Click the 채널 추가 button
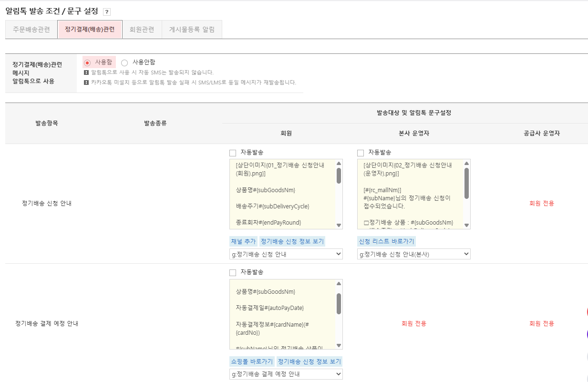 tap(243, 241)
